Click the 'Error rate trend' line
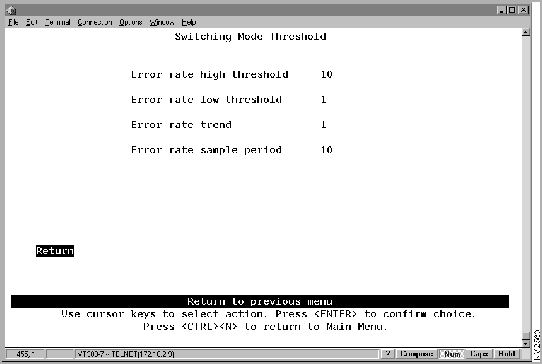Viewport: 542px width, 364px height. (181, 124)
